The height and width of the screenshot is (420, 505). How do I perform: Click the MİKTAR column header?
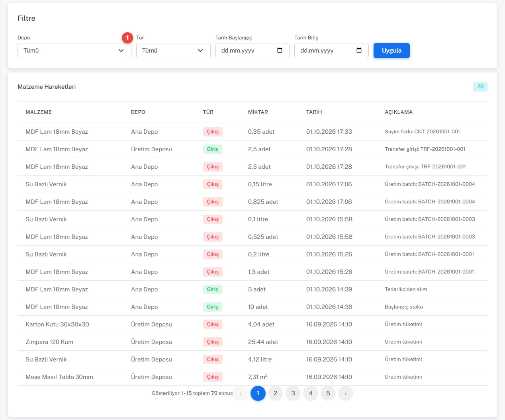[258, 112]
